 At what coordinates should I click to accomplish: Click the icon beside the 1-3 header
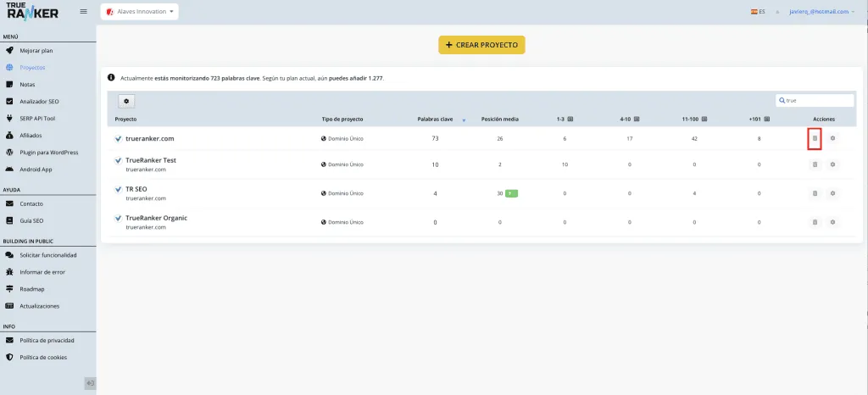point(570,119)
